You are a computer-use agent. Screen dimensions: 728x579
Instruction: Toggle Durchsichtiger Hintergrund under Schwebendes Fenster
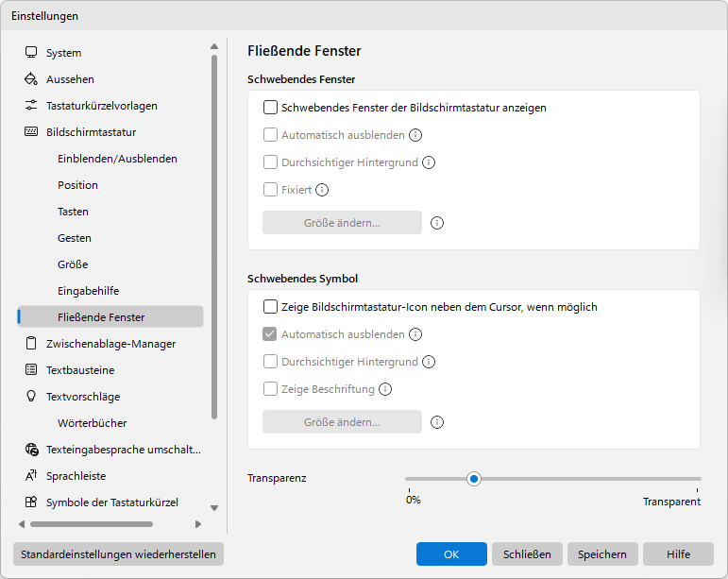pos(270,162)
